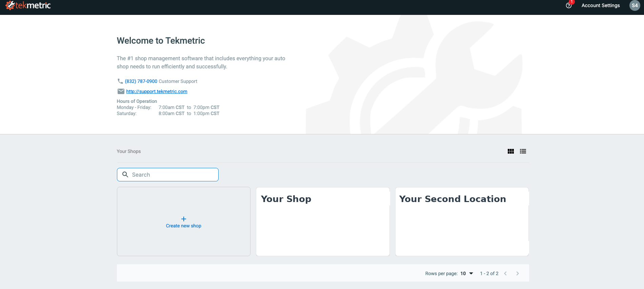644x289 pixels.
Task: Focus the shop Search field
Action: coord(168,175)
